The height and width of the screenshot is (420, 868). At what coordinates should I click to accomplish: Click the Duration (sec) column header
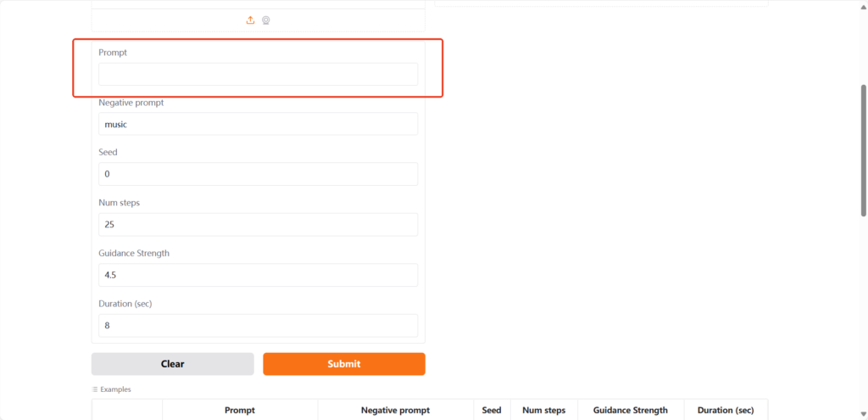tap(725, 410)
